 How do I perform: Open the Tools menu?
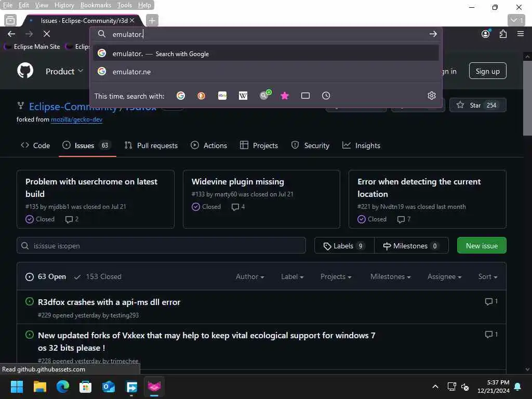coord(125,5)
